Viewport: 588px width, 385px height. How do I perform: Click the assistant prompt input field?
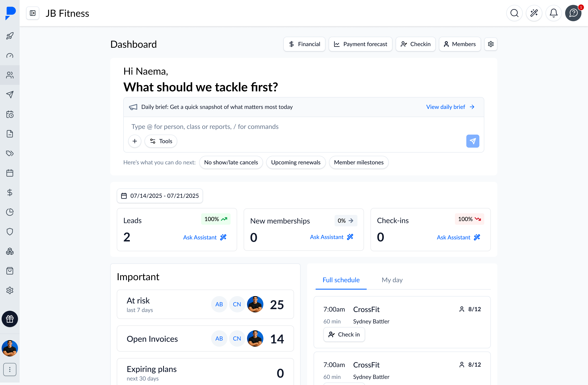pyautogui.click(x=304, y=127)
